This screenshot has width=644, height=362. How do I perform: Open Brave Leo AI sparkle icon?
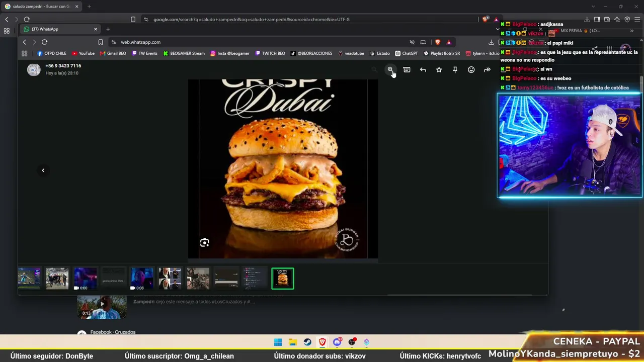(617, 20)
